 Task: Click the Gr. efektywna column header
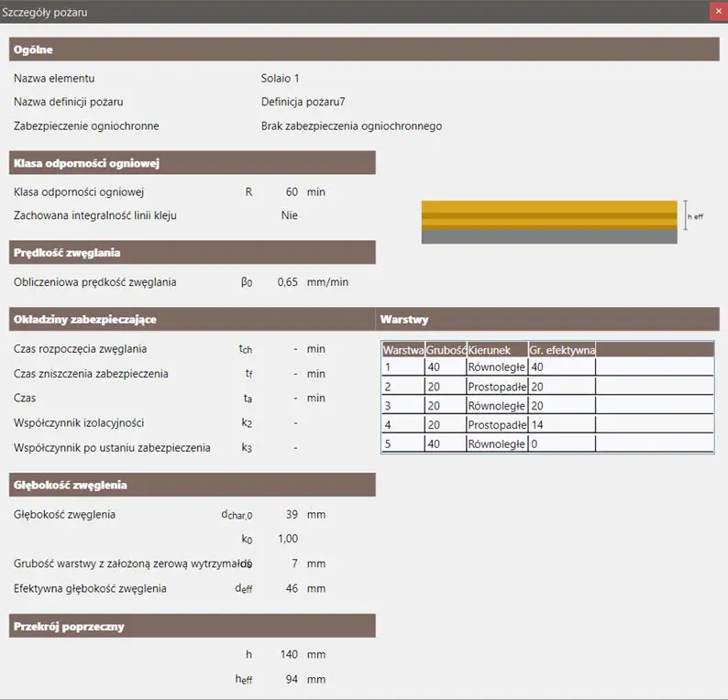(561, 350)
